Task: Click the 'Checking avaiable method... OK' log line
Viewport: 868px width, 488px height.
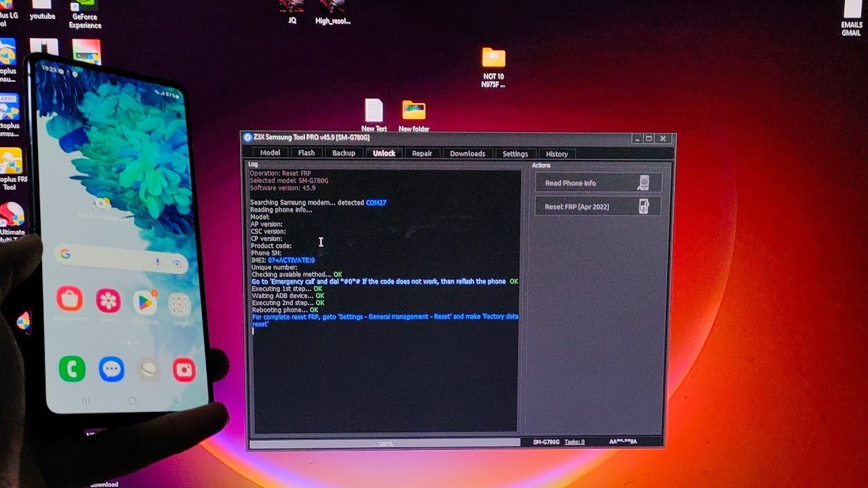Action: [x=296, y=274]
